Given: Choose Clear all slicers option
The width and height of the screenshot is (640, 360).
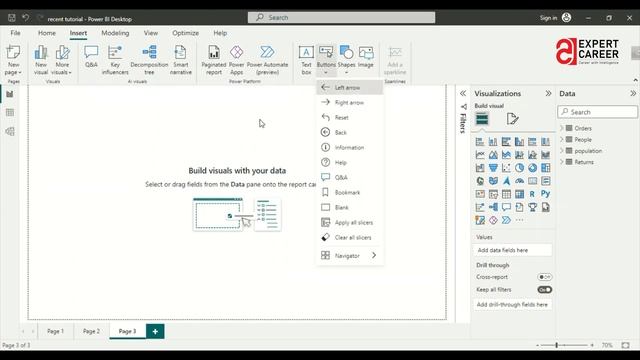Looking at the screenshot, I should click(349, 238).
